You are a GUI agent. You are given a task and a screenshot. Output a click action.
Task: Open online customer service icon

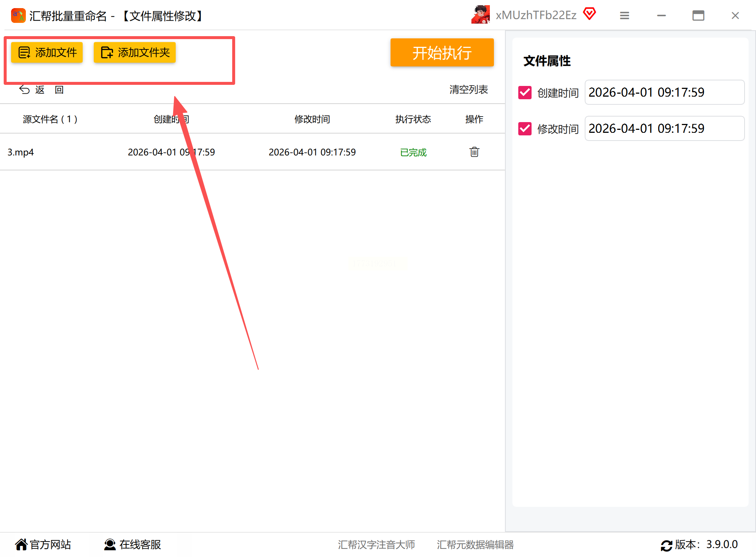[x=110, y=544]
